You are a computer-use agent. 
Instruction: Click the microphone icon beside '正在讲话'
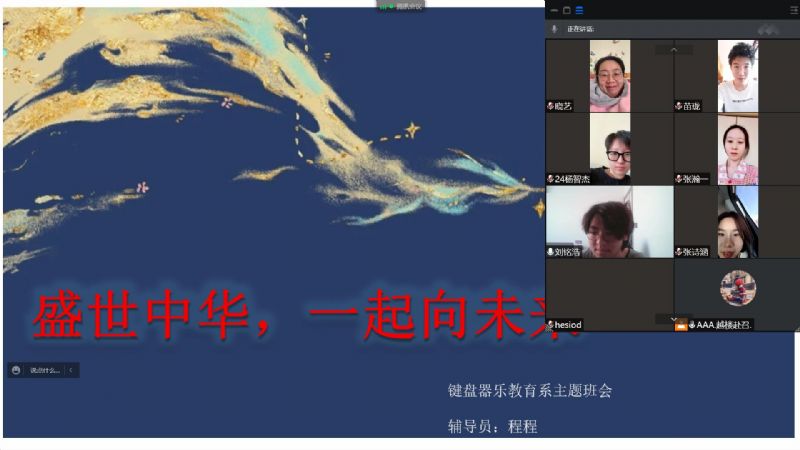pos(555,29)
